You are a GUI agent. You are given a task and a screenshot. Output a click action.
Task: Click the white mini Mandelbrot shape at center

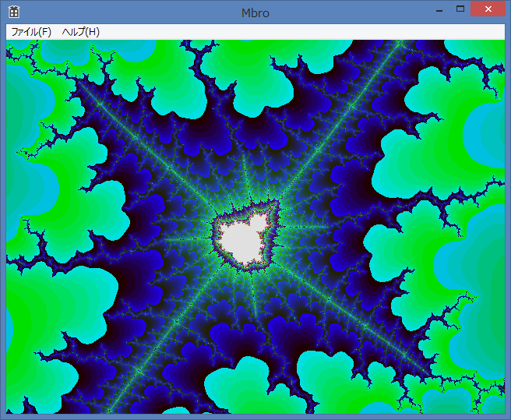pos(244,238)
